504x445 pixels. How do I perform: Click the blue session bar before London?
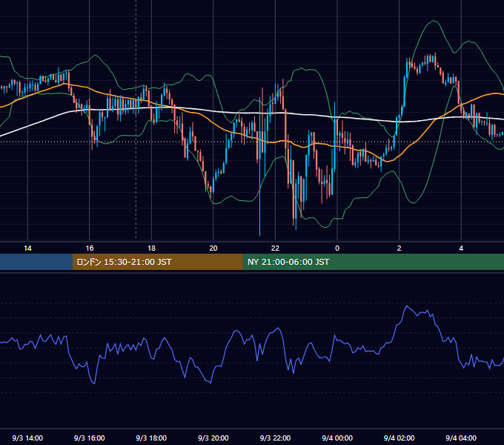[x=36, y=262]
